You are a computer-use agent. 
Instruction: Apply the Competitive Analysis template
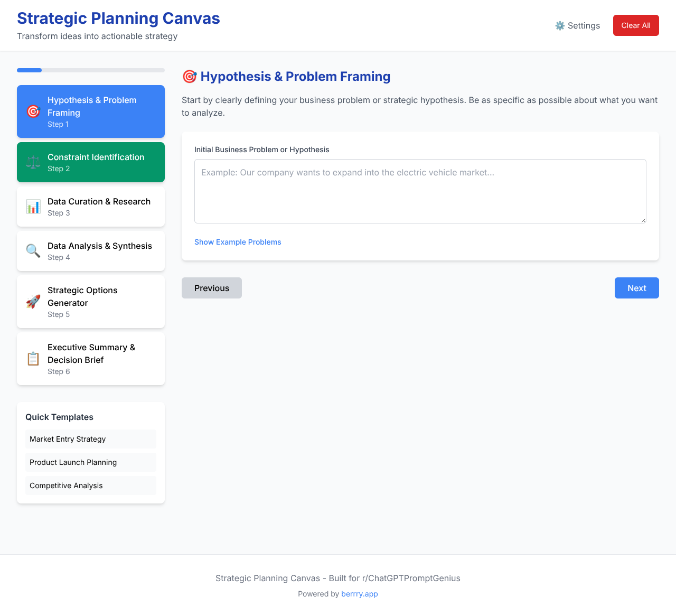coord(90,486)
